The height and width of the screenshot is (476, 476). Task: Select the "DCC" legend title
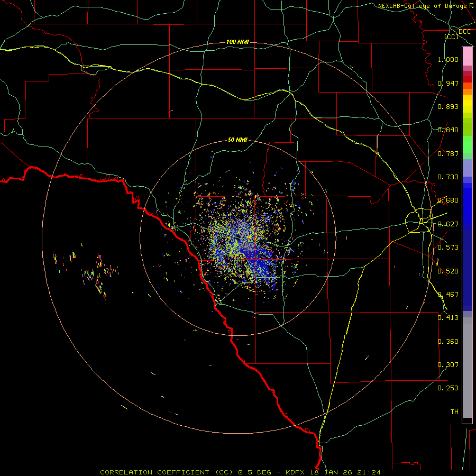[x=464, y=32]
